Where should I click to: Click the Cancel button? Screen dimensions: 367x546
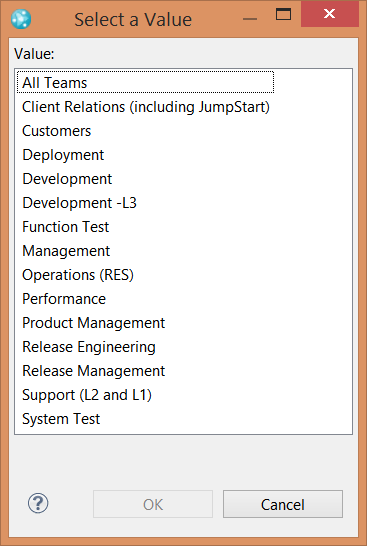coord(283,504)
